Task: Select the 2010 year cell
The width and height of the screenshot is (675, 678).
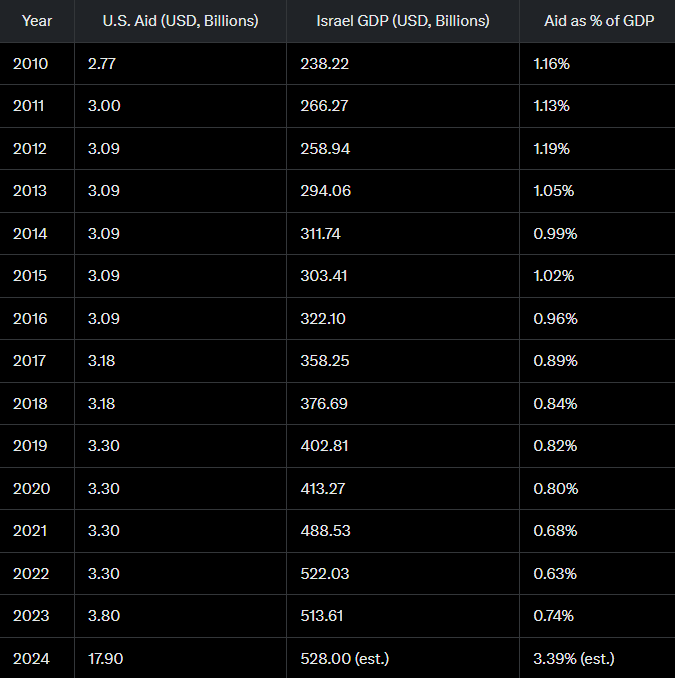Action: [30, 64]
